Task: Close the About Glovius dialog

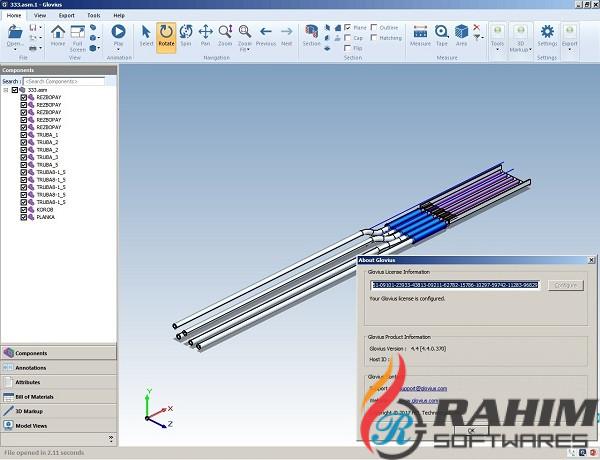Action: (x=592, y=260)
